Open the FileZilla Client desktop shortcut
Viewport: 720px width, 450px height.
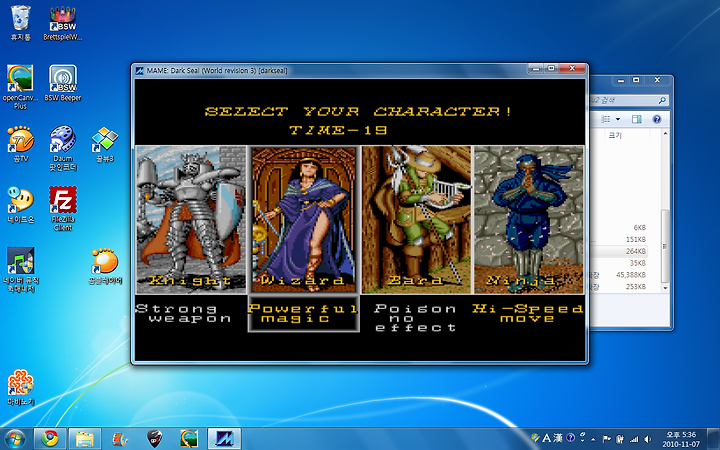coord(63,209)
